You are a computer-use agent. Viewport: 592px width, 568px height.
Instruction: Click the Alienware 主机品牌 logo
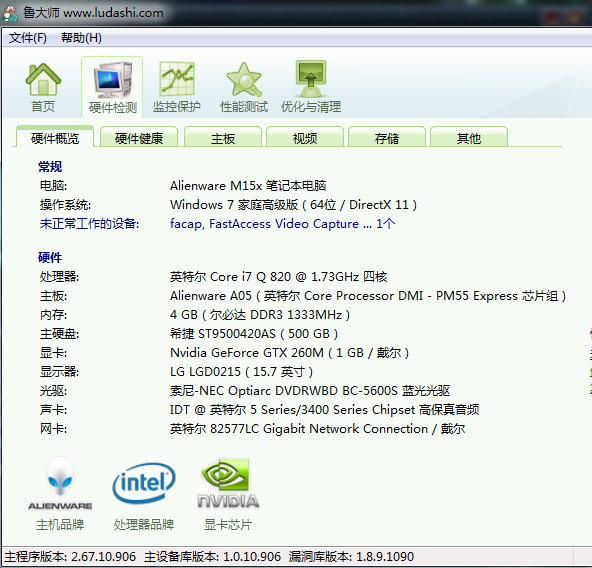click(x=60, y=484)
